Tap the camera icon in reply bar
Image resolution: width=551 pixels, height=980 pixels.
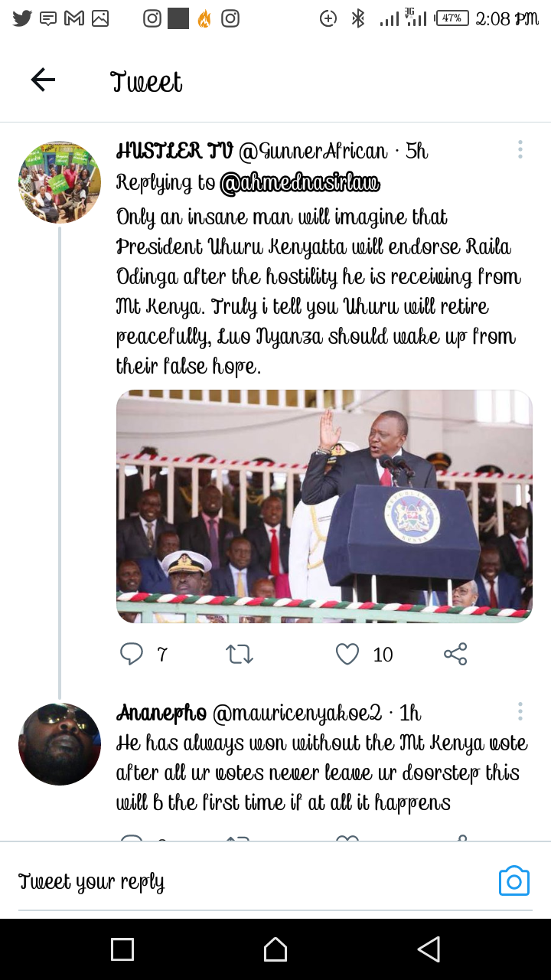coord(514,880)
